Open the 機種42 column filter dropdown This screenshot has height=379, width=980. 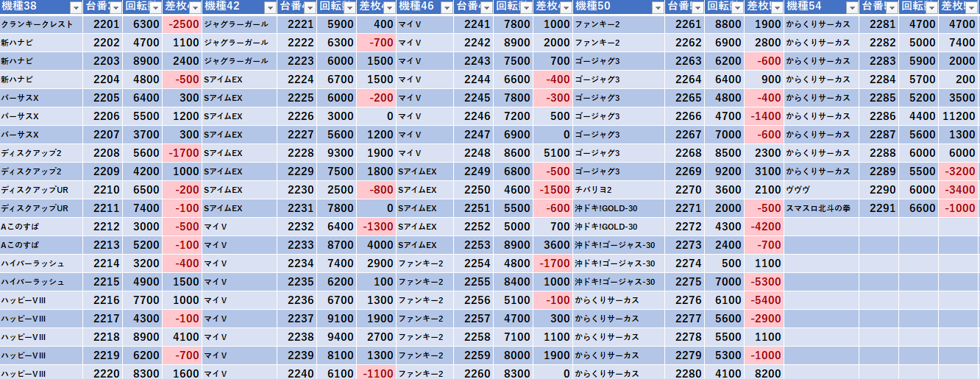pos(270,7)
